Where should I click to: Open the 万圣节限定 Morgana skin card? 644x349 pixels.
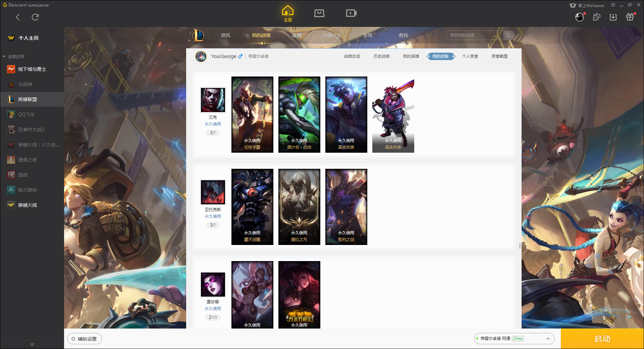pos(299,295)
